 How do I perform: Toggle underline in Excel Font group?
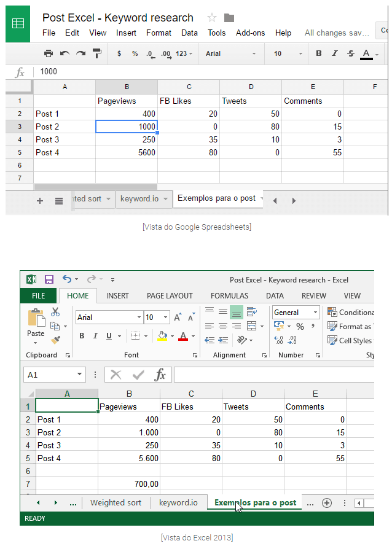109,336
